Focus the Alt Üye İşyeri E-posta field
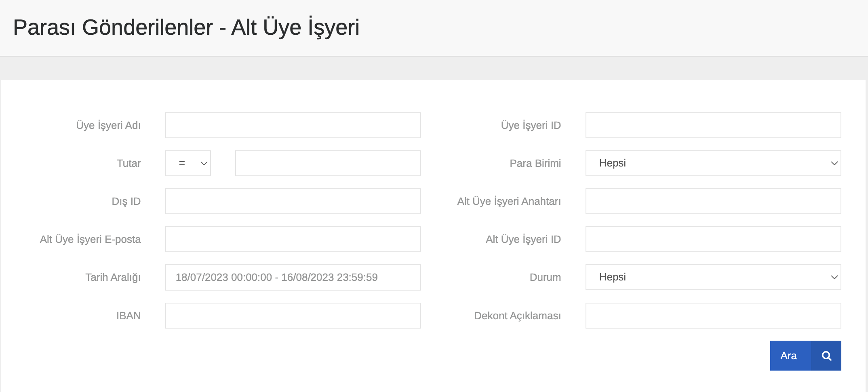 [x=293, y=239]
